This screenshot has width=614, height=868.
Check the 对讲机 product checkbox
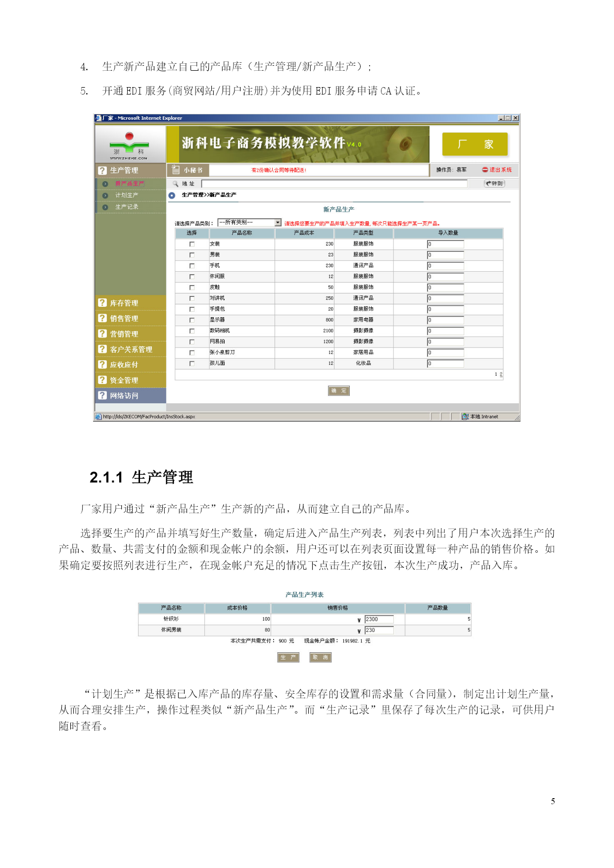pos(192,299)
